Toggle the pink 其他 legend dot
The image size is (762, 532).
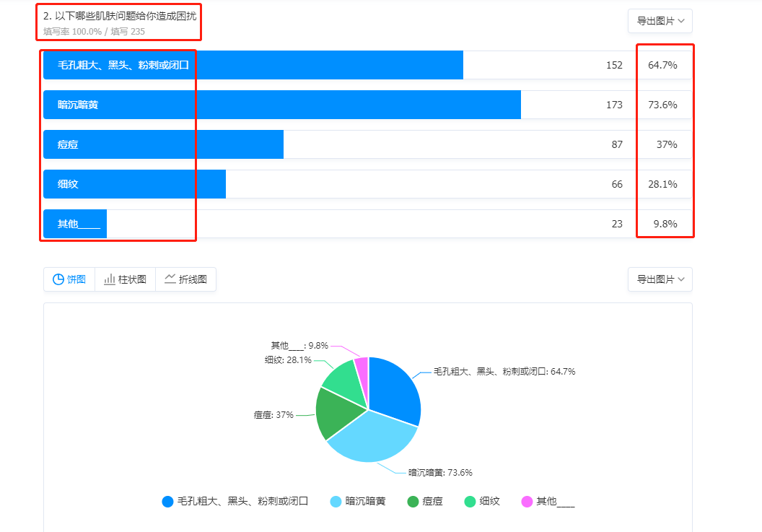coord(527,501)
